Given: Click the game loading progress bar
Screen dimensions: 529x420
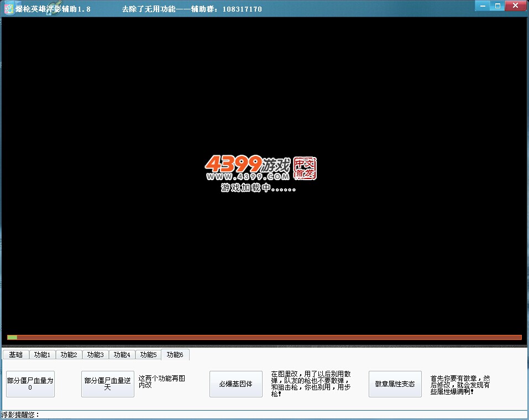Looking at the screenshot, I should coord(264,337).
